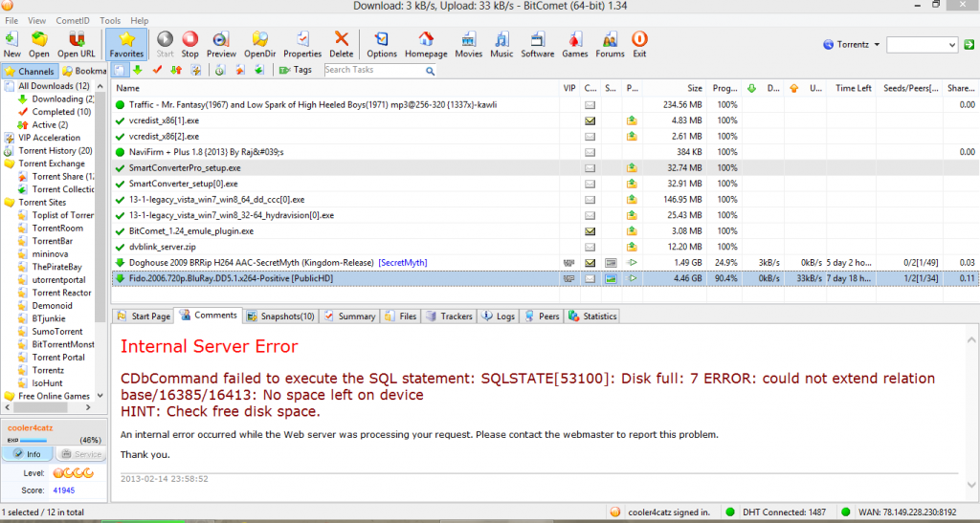Open the Demonoid site entry
The image size is (980, 523).
click(x=53, y=305)
